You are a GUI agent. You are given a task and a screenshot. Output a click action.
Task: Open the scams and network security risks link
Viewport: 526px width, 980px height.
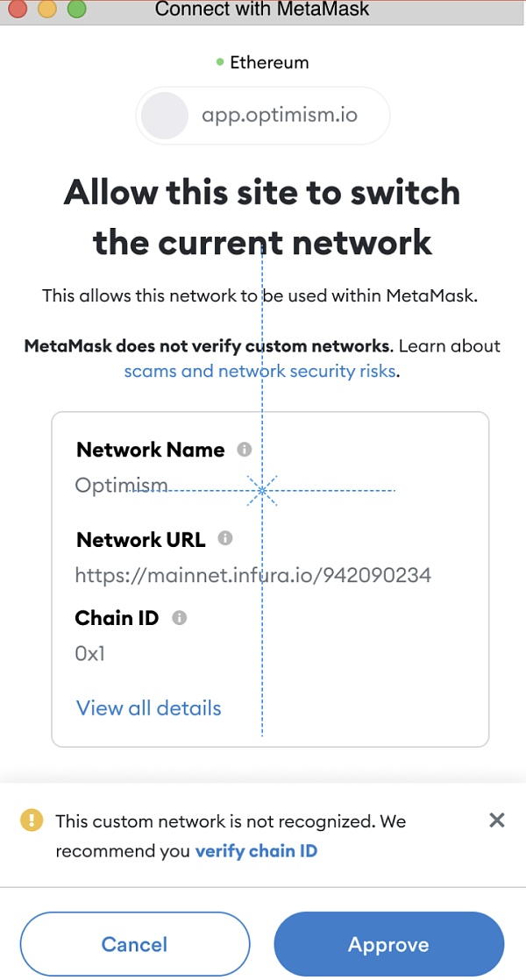(260, 371)
